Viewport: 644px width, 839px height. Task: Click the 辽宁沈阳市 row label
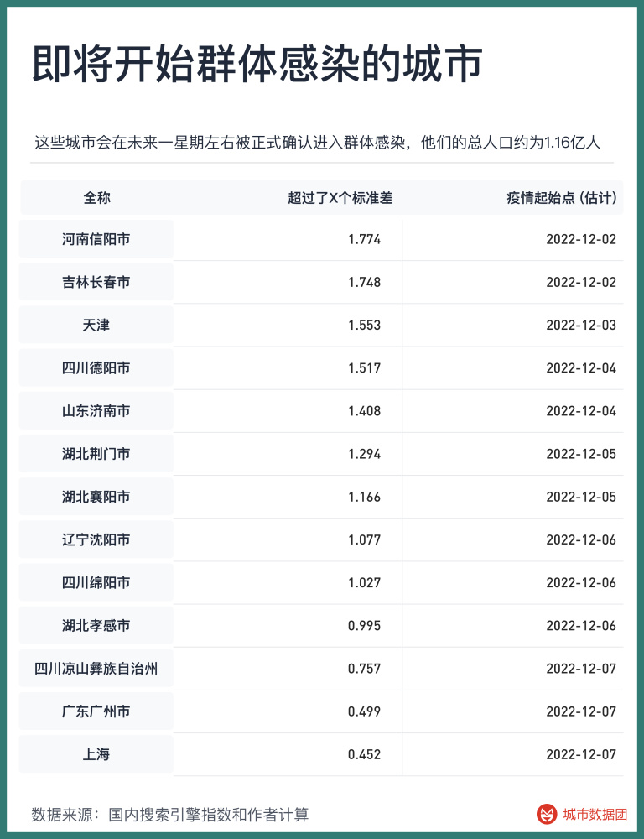point(96,539)
